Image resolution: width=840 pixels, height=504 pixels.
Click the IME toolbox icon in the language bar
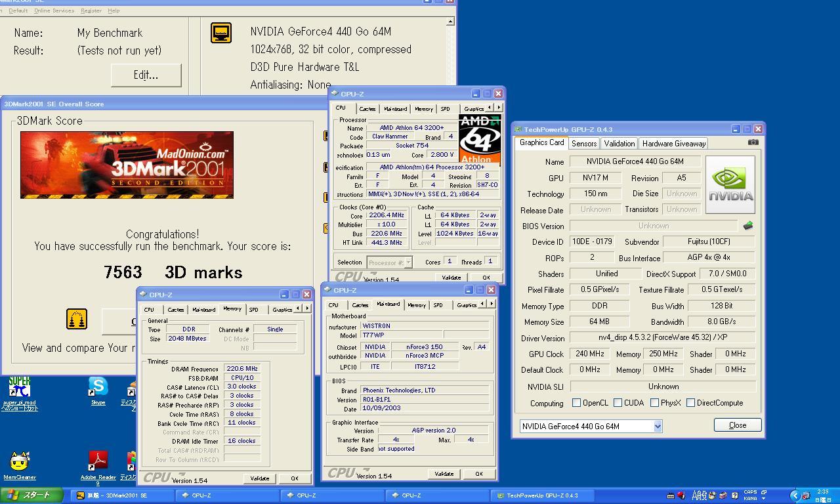tap(723, 495)
